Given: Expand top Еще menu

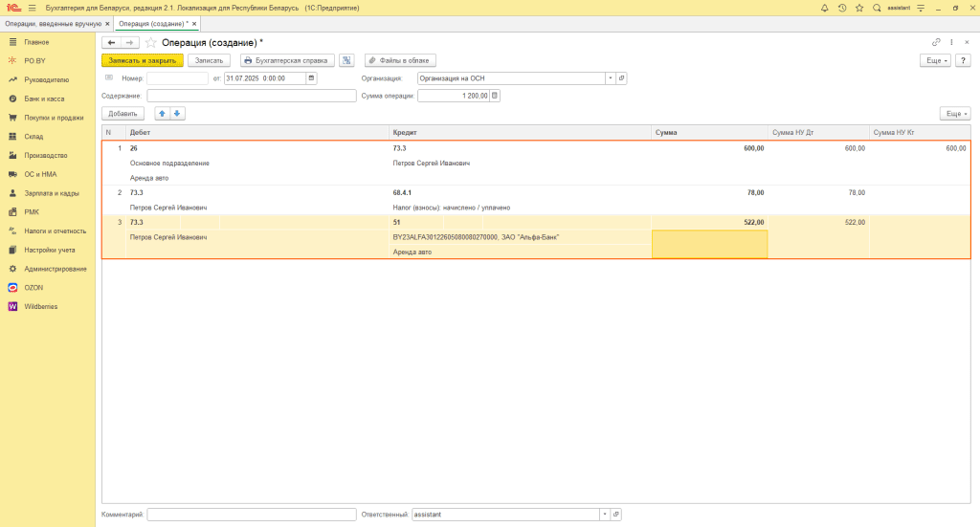Looking at the screenshot, I should [x=936, y=60].
